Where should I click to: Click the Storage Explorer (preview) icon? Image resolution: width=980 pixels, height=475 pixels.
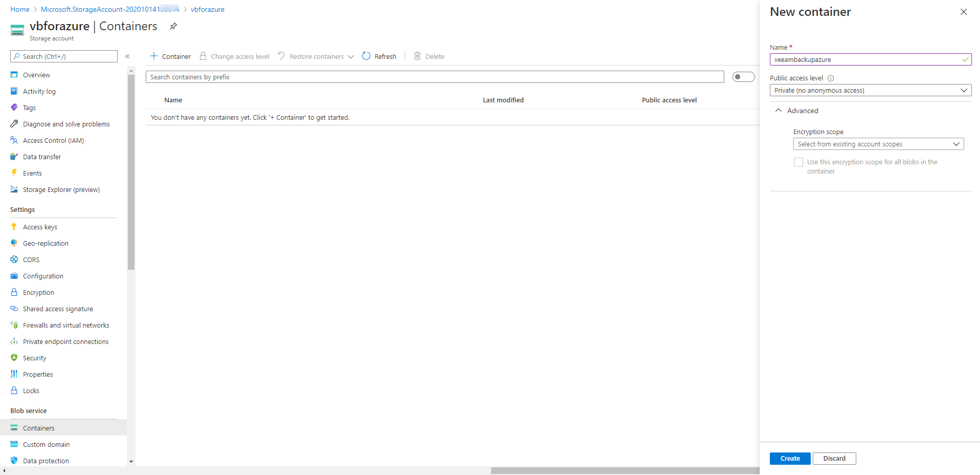(x=14, y=189)
